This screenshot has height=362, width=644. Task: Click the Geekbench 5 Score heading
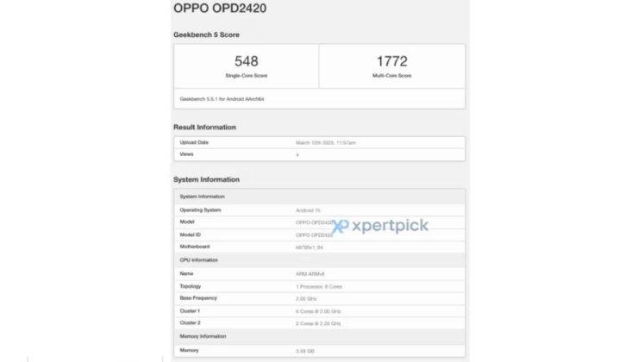207,34
